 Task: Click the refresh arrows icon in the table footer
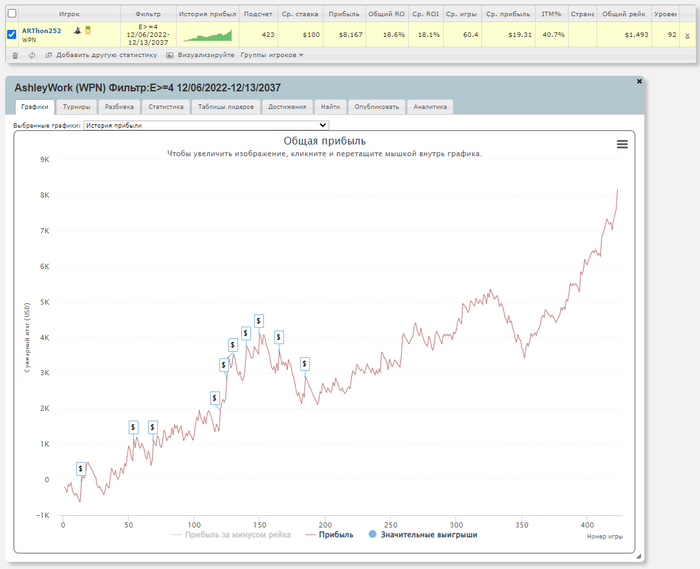[32, 55]
